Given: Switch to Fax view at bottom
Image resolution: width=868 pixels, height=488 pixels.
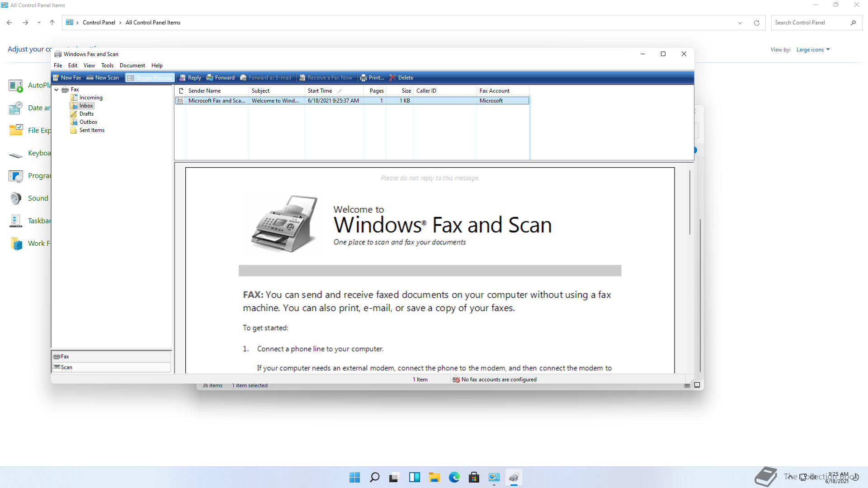Looking at the screenshot, I should [x=112, y=357].
